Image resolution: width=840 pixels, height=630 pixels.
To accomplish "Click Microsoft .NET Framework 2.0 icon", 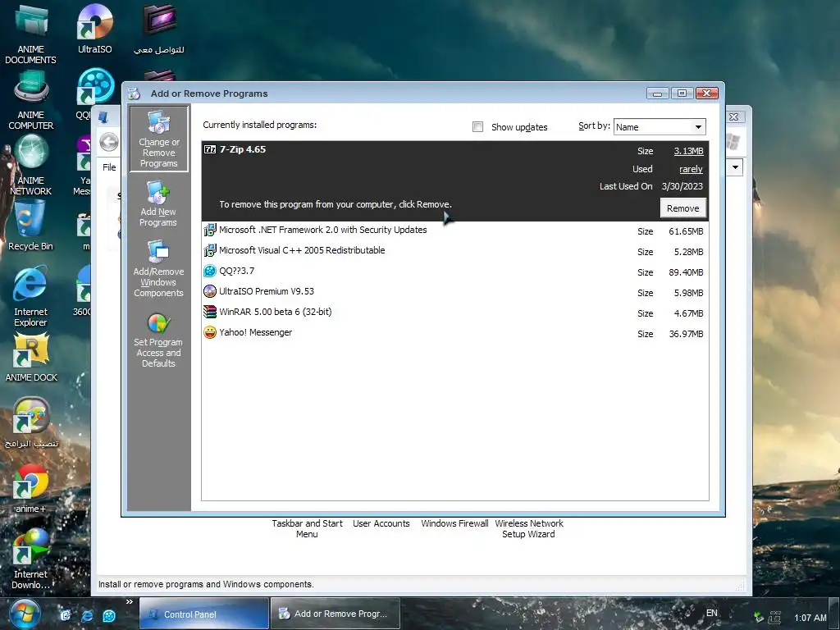I will pos(210,231).
